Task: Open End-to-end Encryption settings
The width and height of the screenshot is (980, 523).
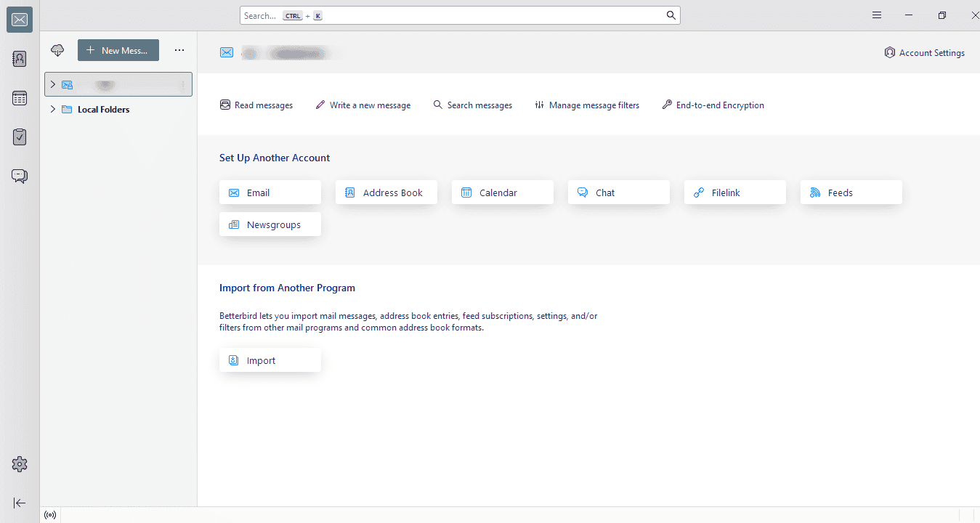Action: coord(713,105)
